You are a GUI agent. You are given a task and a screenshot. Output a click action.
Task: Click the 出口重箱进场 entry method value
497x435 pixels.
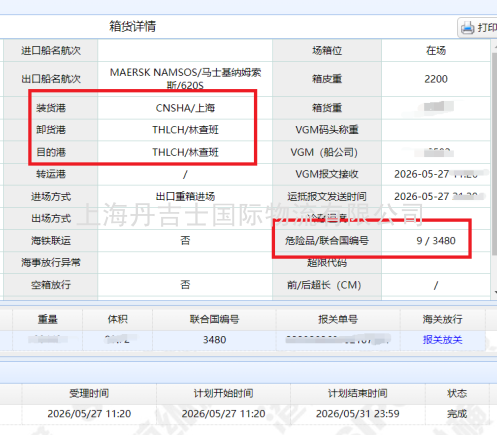[185, 196]
